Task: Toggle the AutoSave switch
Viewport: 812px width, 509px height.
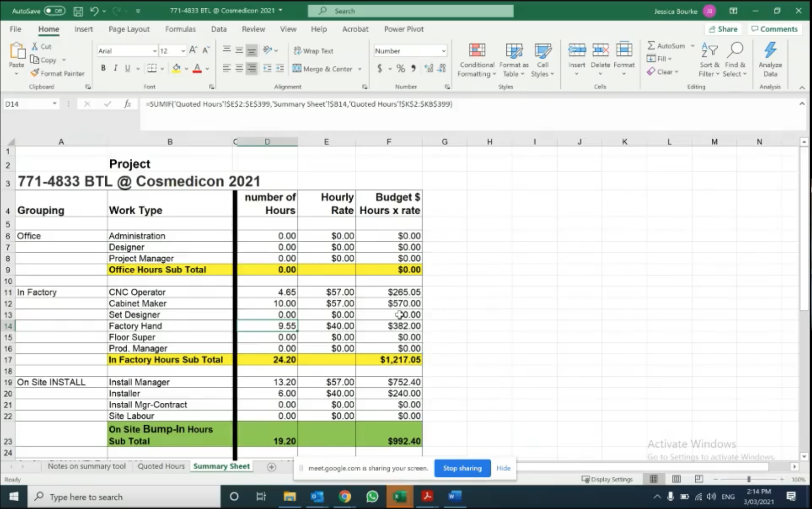Action: (54, 11)
